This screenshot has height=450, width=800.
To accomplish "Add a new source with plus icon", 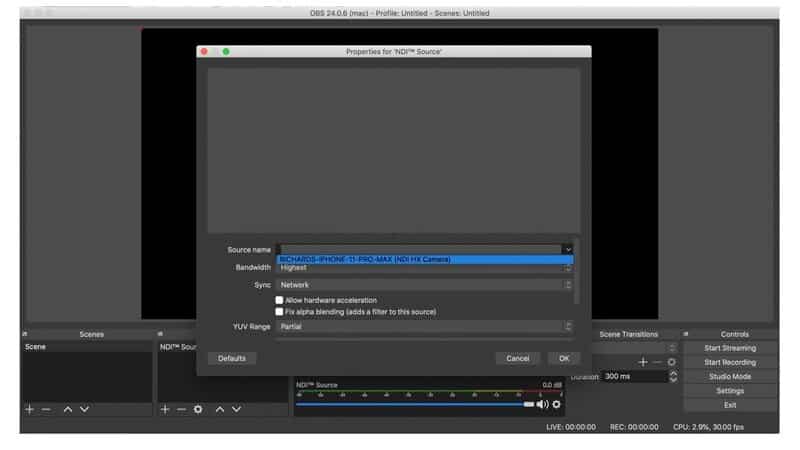I will tap(165, 409).
